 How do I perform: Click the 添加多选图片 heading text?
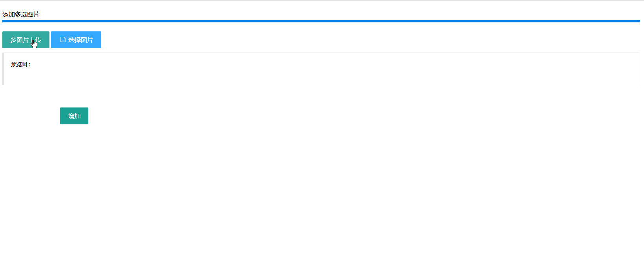coord(21,15)
